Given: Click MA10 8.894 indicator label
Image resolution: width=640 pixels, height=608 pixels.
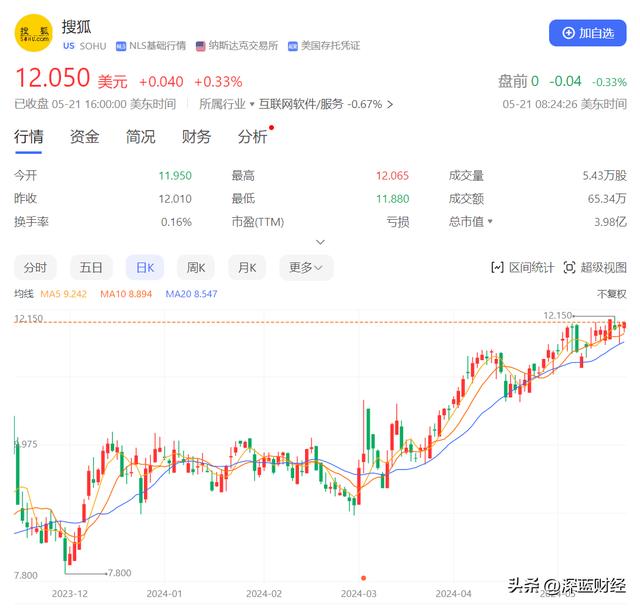Looking at the screenshot, I should click(126, 294).
